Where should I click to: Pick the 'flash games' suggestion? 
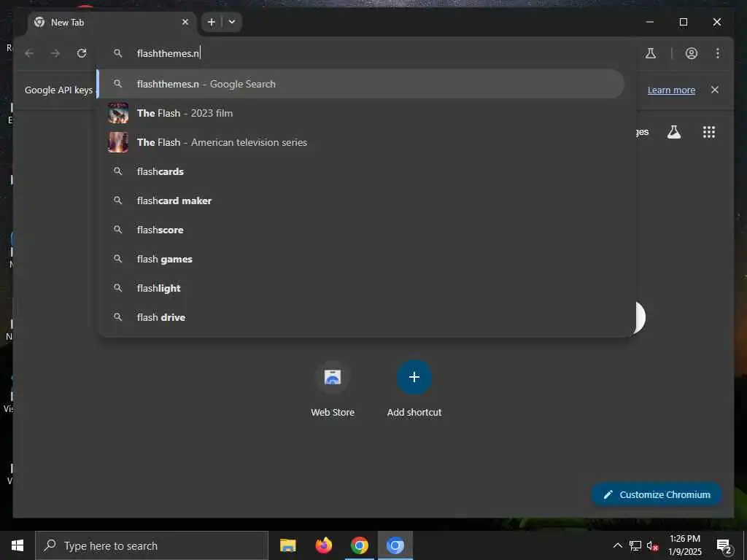tap(360, 259)
